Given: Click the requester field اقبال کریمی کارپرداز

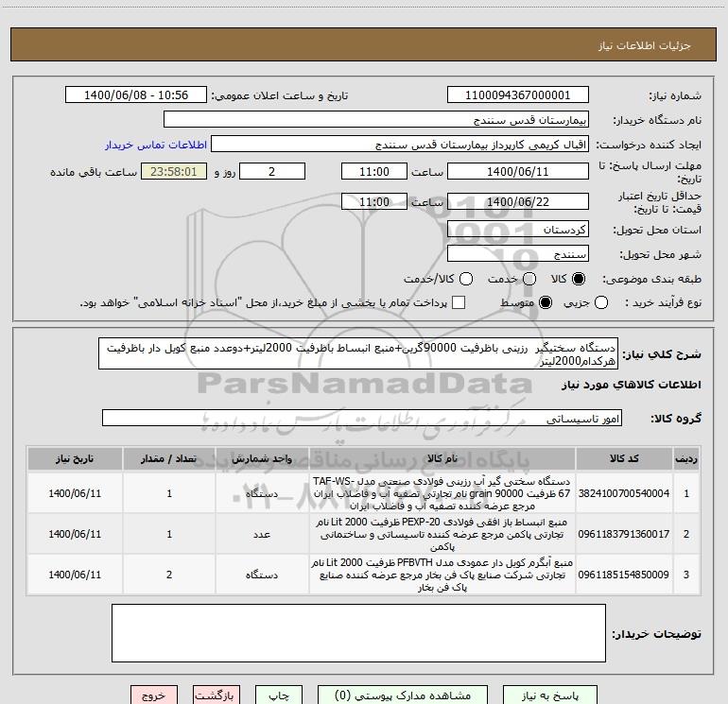Looking at the screenshot, I should tap(400, 145).
